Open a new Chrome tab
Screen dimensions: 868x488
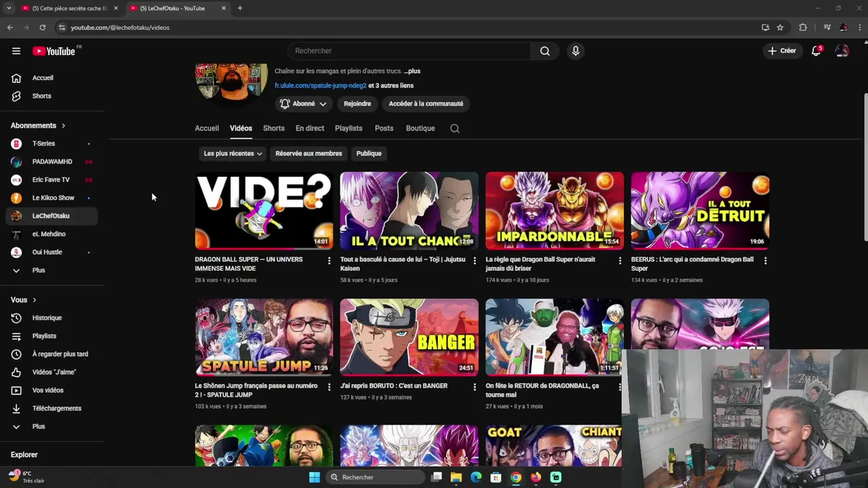pos(239,8)
